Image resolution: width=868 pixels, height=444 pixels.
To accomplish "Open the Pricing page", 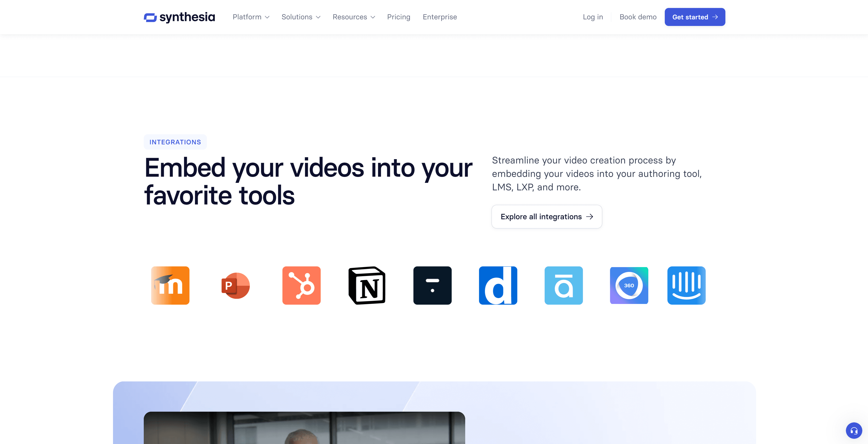I will pyautogui.click(x=398, y=17).
